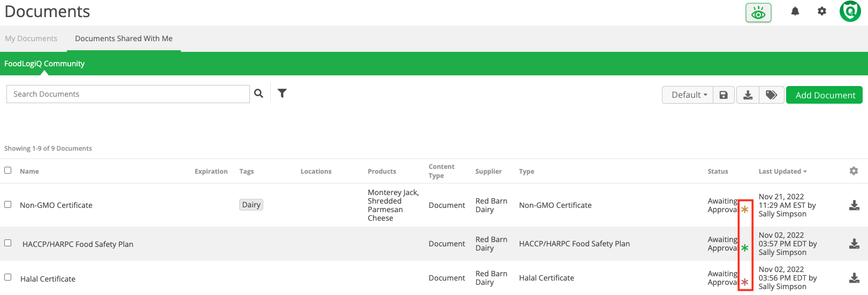
Task: Click the Supplier column header
Action: coord(489,172)
